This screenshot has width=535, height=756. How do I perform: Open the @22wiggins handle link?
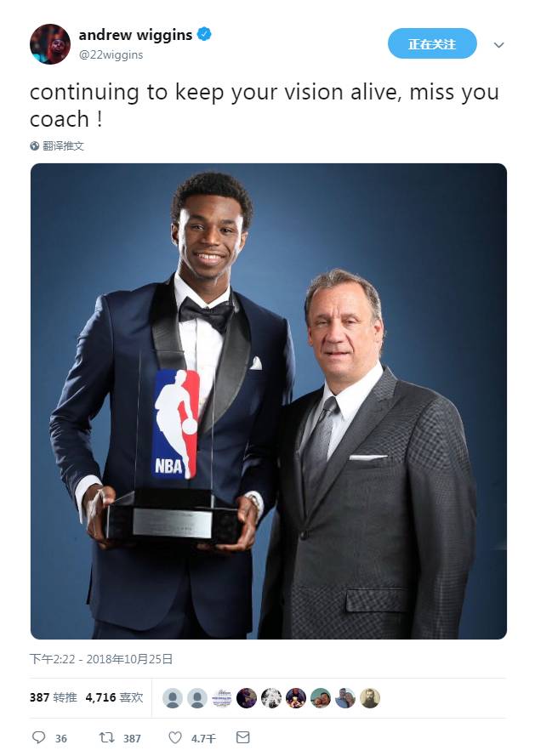click(x=111, y=55)
